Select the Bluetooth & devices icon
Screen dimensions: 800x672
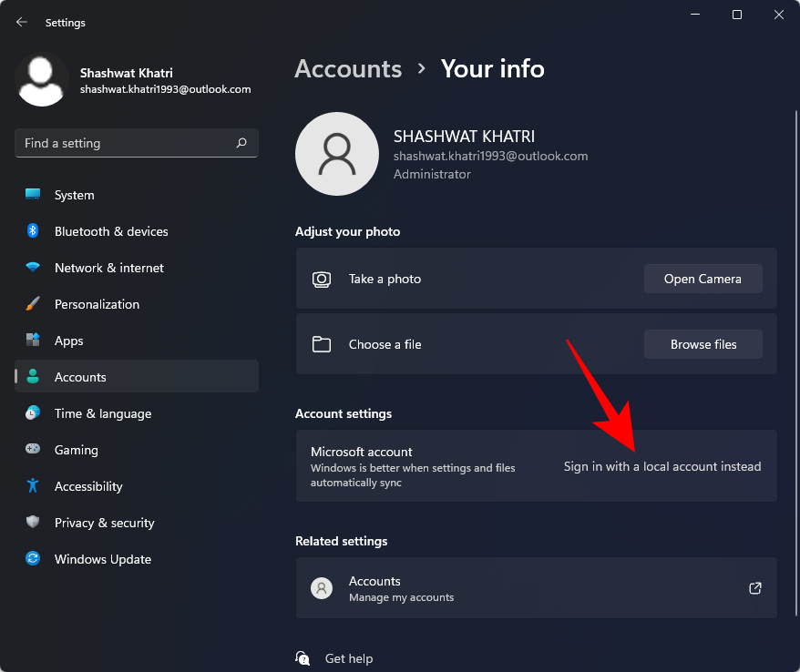[33, 231]
